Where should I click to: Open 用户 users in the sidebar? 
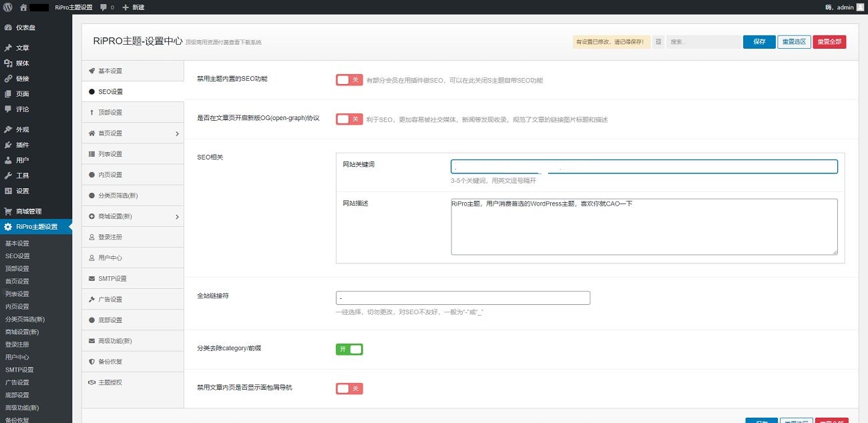coord(36,160)
